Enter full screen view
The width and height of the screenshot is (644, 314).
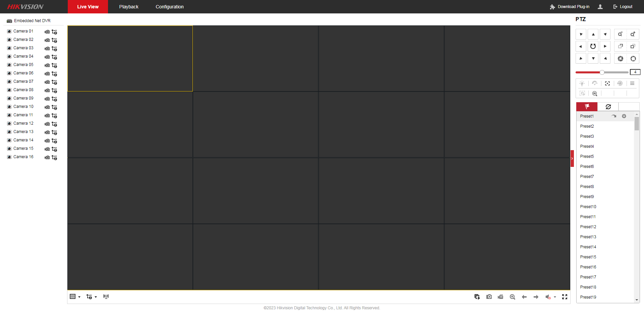[565, 297]
